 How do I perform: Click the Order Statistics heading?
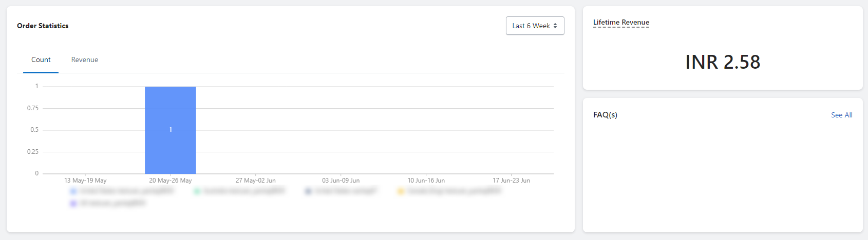coord(43,26)
